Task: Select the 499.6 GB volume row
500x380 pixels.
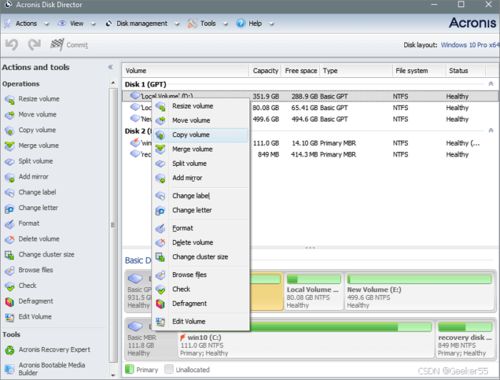Action: (x=310, y=119)
